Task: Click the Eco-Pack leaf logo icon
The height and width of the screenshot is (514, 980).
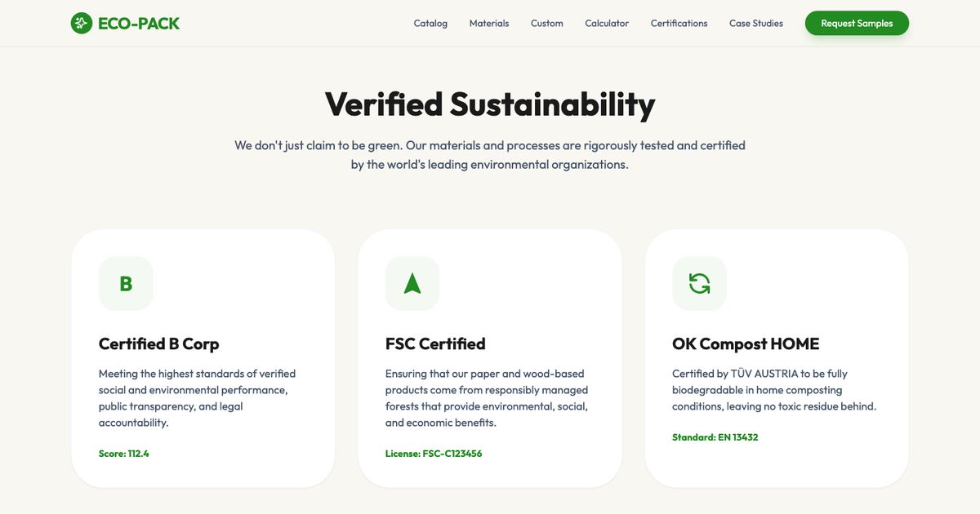Action: click(82, 23)
